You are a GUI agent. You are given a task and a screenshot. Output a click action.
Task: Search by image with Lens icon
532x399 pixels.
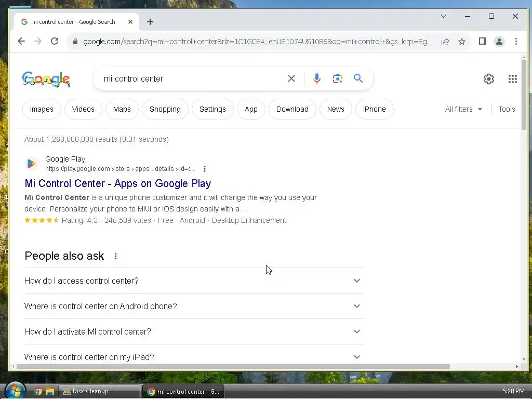pyautogui.click(x=337, y=79)
